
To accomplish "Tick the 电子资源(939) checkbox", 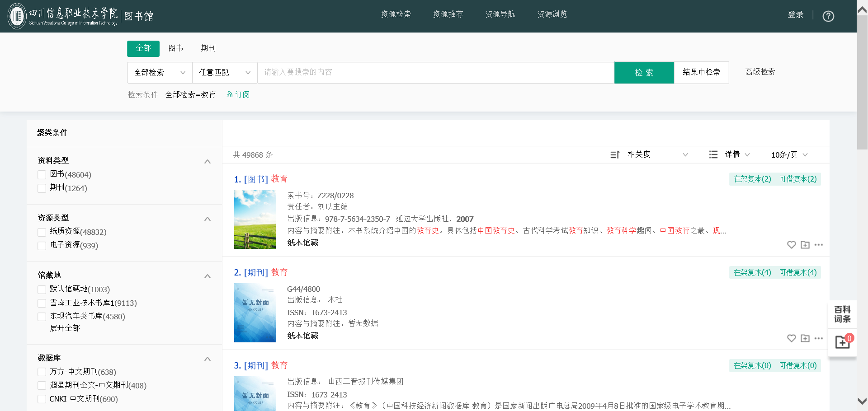I will coord(42,246).
